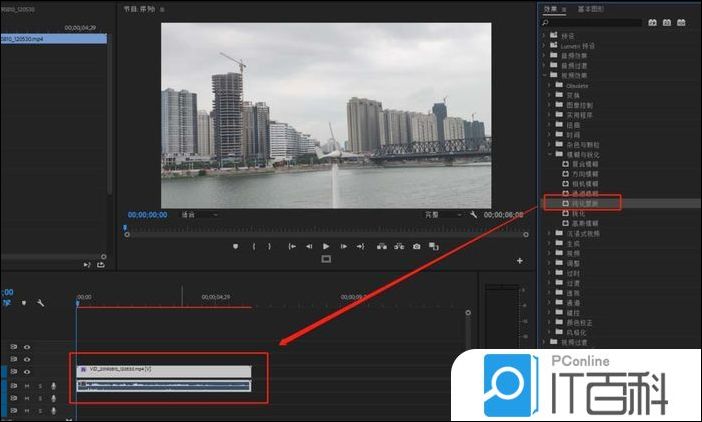
Task: Toggle V2 track output eye icon
Action: point(27,359)
